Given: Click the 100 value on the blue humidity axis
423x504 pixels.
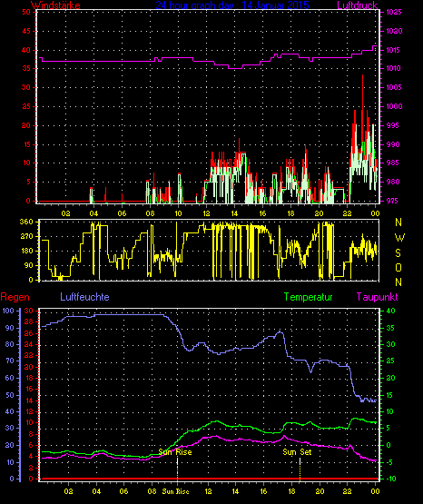Looking at the screenshot, I should pyautogui.click(x=8, y=311).
